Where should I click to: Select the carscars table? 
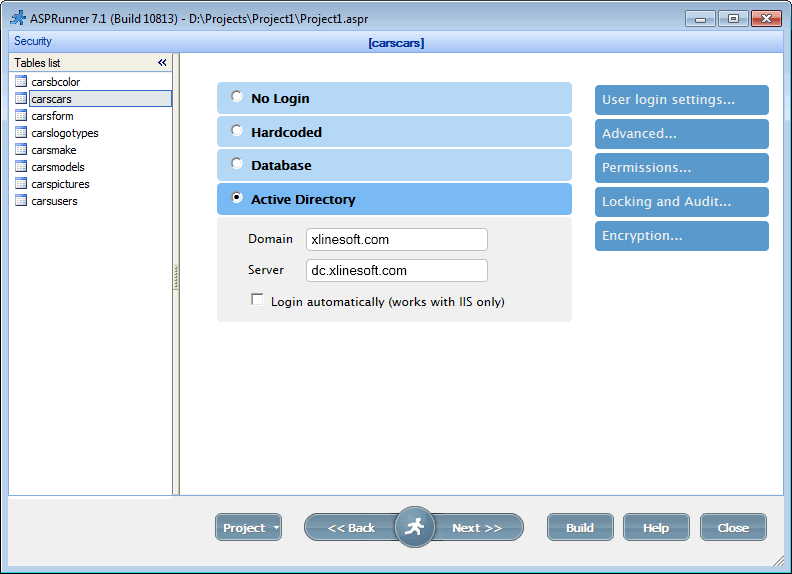click(101, 99)
